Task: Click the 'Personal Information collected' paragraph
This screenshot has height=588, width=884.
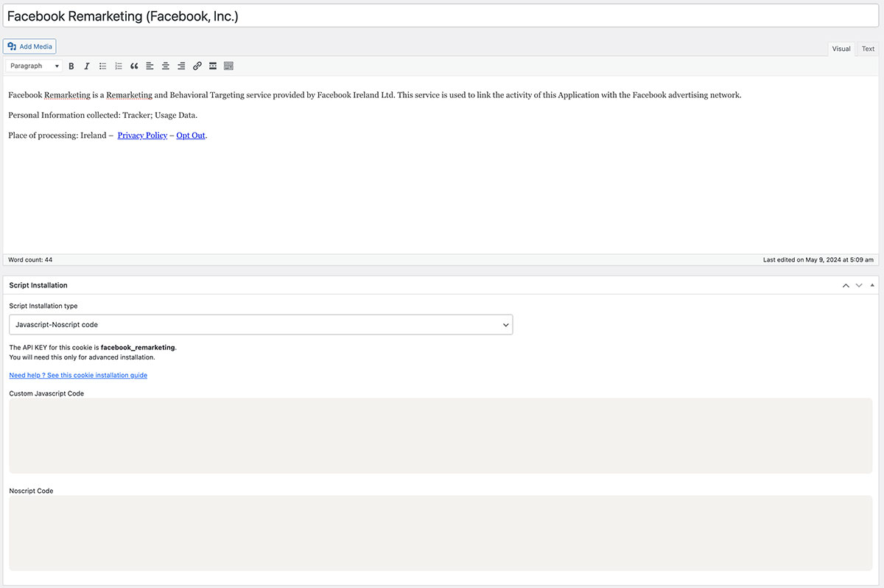Action: point(103,115)
